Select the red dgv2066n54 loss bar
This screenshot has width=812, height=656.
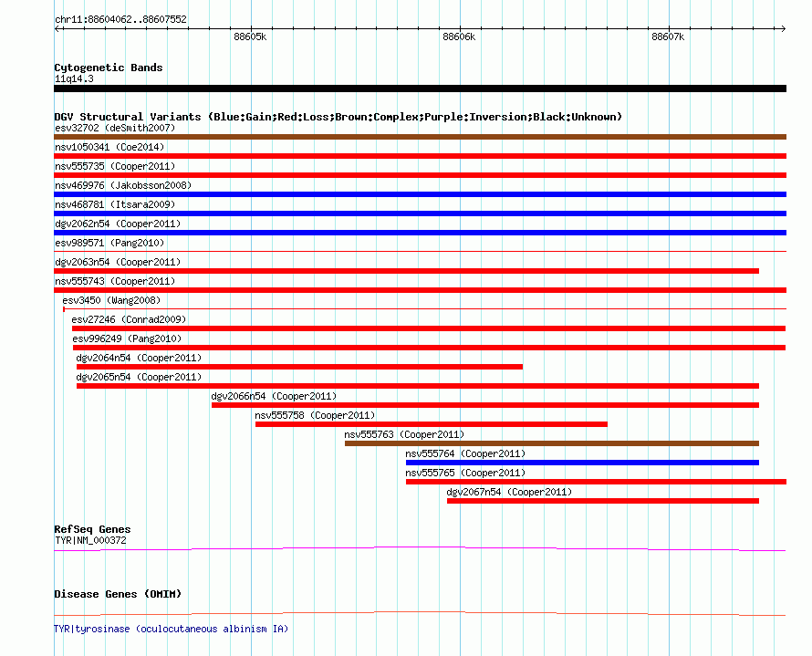[485, 405]
